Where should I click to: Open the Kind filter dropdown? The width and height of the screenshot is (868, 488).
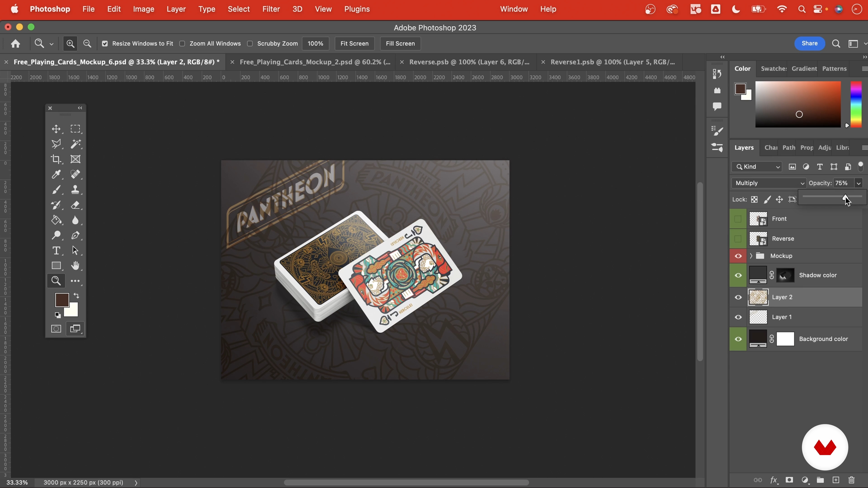757,167
